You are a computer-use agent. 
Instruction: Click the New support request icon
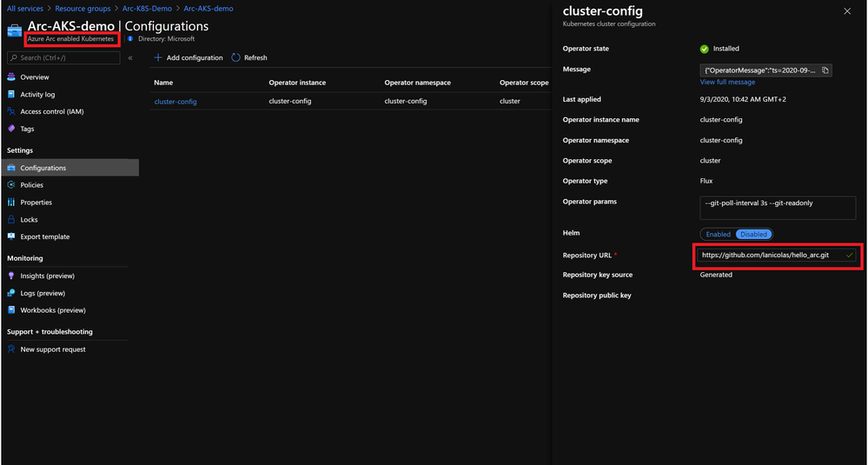(11, 349)
